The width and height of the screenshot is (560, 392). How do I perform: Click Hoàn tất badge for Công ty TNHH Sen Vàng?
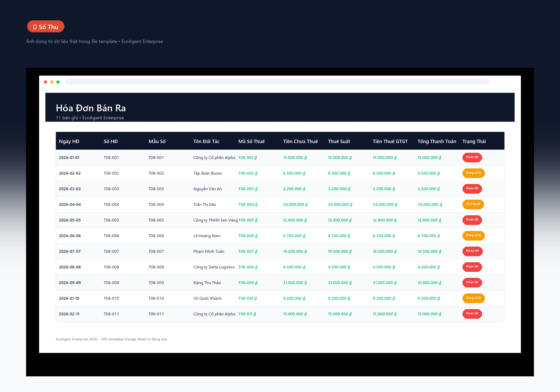pos(472,220)
